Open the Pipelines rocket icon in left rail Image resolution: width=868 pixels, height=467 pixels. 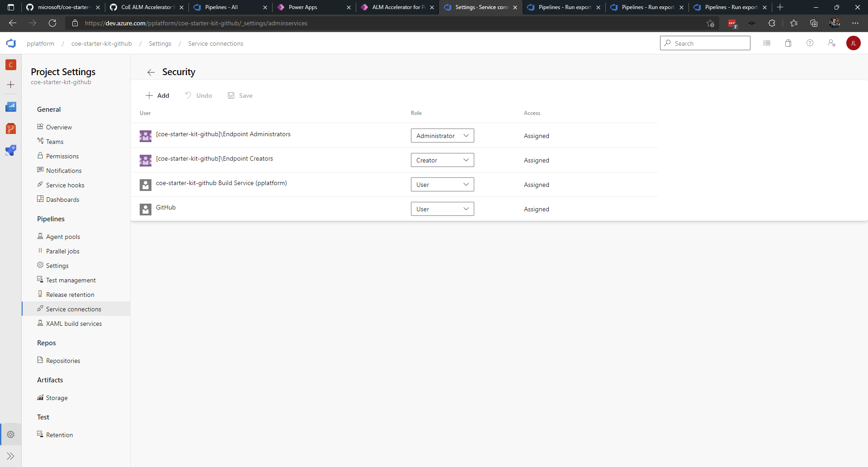[x=11, y=150]
